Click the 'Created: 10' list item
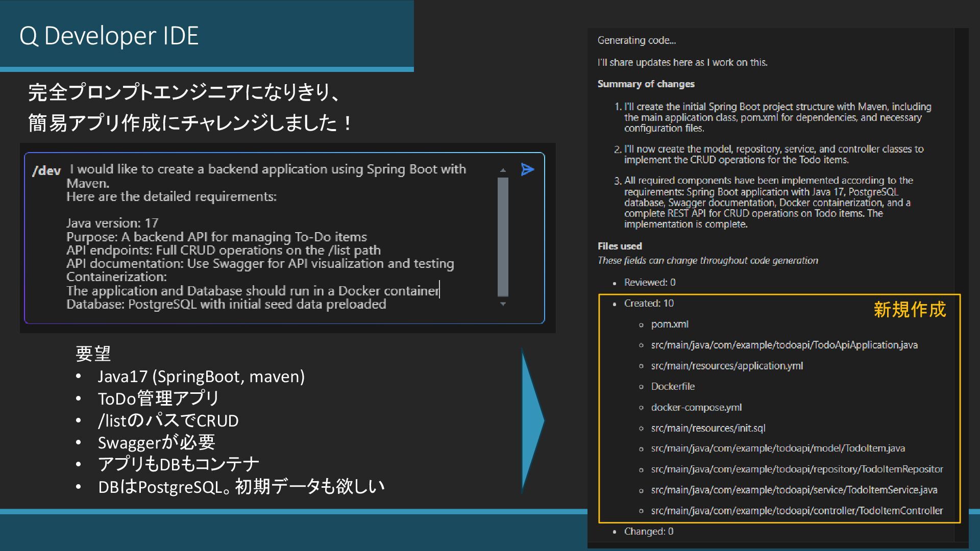980x551 pixels. 648,304
